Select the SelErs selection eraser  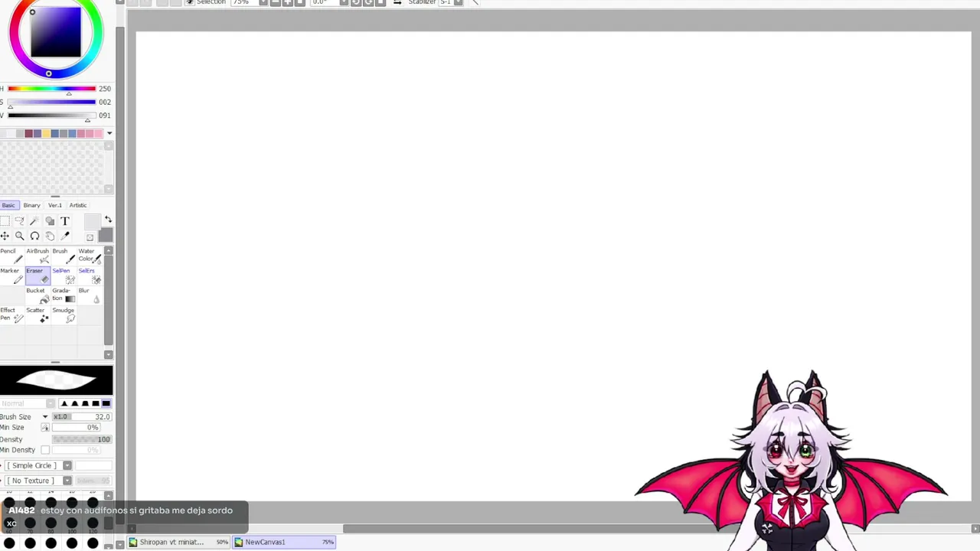(90, 275)
